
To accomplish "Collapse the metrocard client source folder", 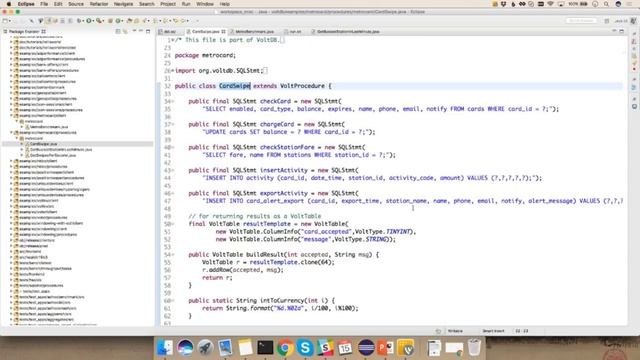I will pyautogui.click(x=11, y=116).
